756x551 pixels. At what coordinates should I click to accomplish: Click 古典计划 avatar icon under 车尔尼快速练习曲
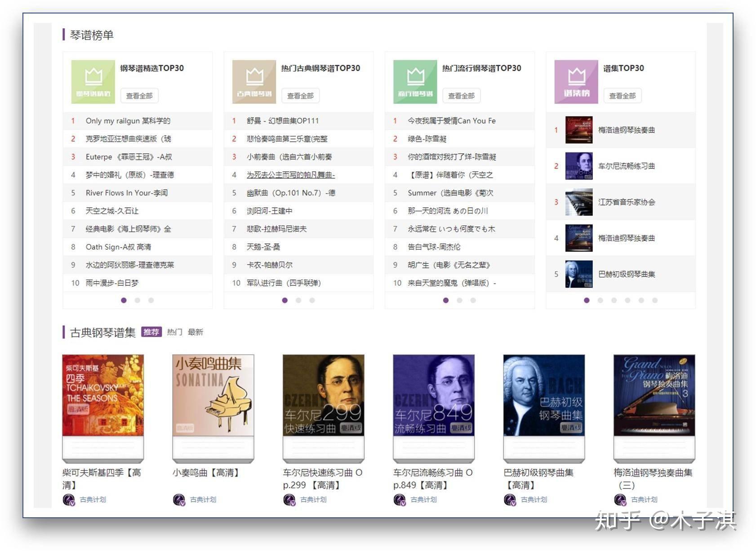(x=289, y=499)
